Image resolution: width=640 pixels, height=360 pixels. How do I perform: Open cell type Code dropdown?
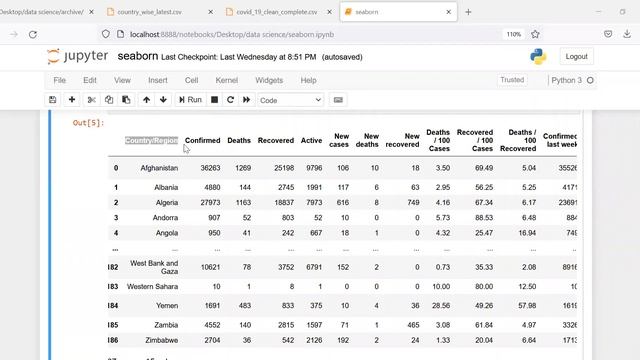click(291, 100)
